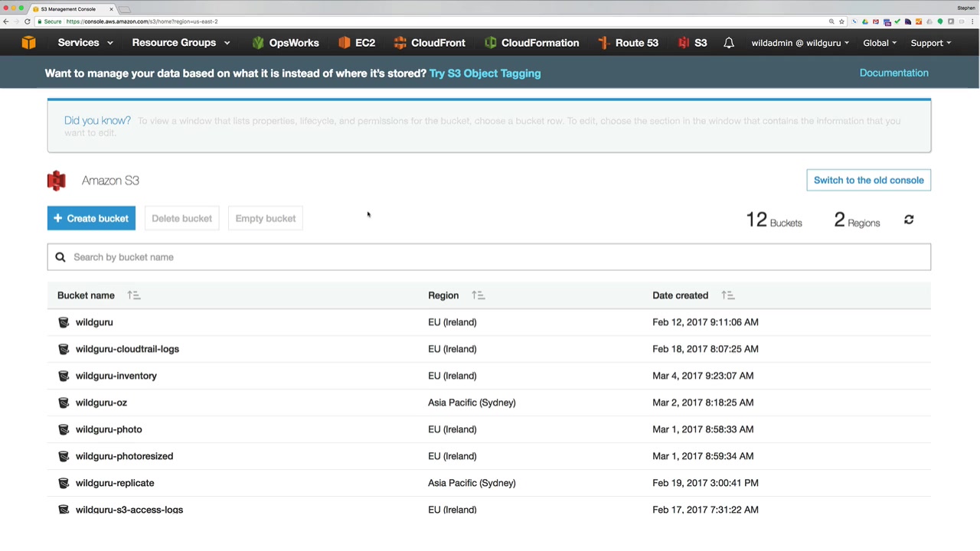Click the Region column header
Viewport: 980px width, 551px height.
click(x=443, y=295)
